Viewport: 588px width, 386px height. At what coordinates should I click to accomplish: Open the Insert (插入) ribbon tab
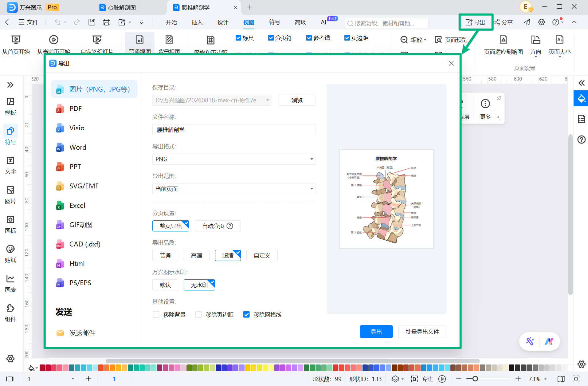coord(197,22)
